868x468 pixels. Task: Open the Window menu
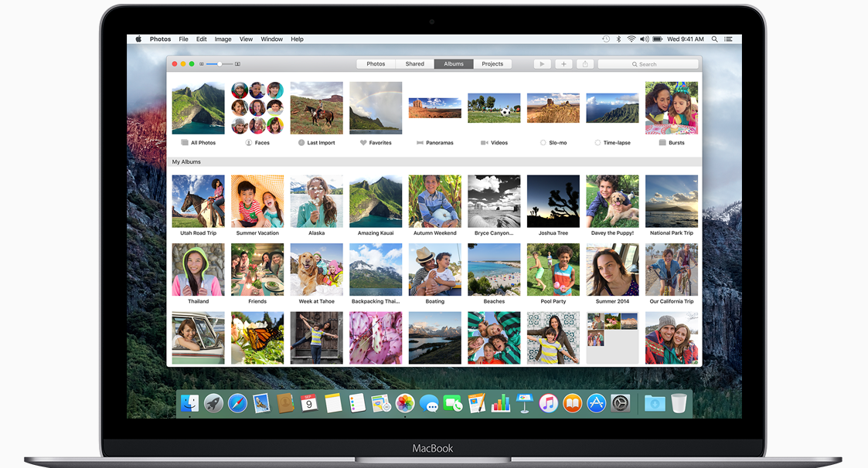click(x=272, y=39)
